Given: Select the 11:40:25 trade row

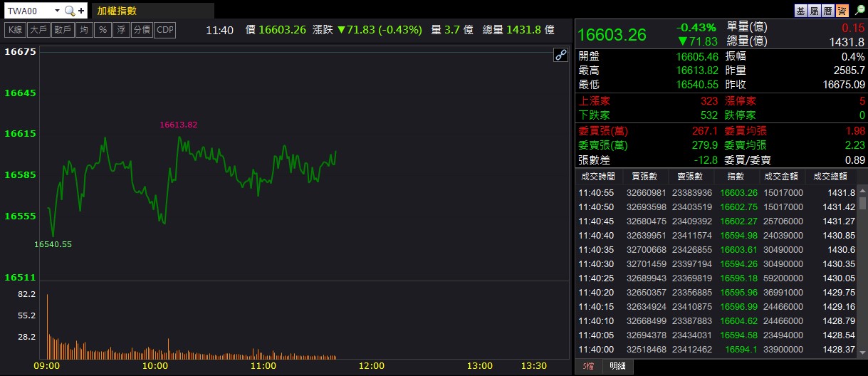Looking at the screenshot, I should pos(716,278).
